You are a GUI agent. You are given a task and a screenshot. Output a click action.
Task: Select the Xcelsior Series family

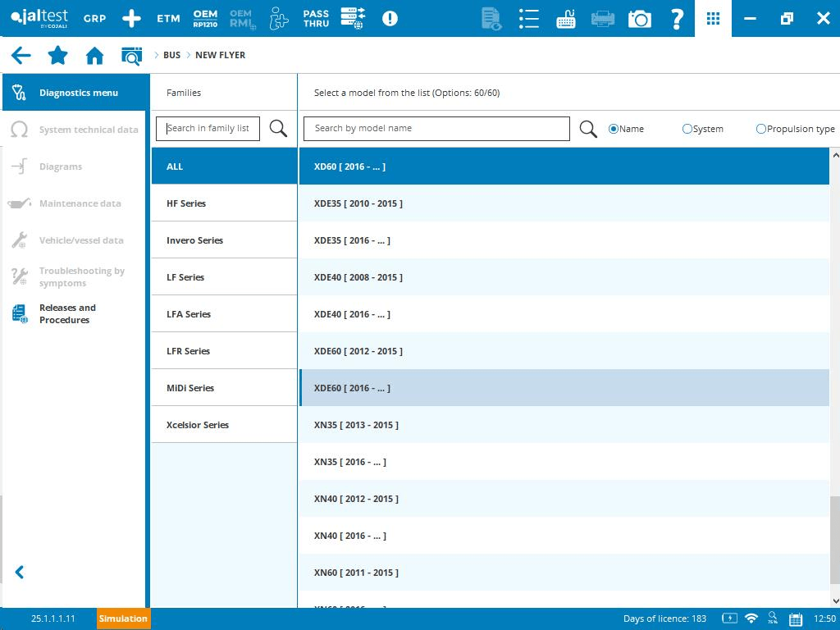[x=198, y=425]
